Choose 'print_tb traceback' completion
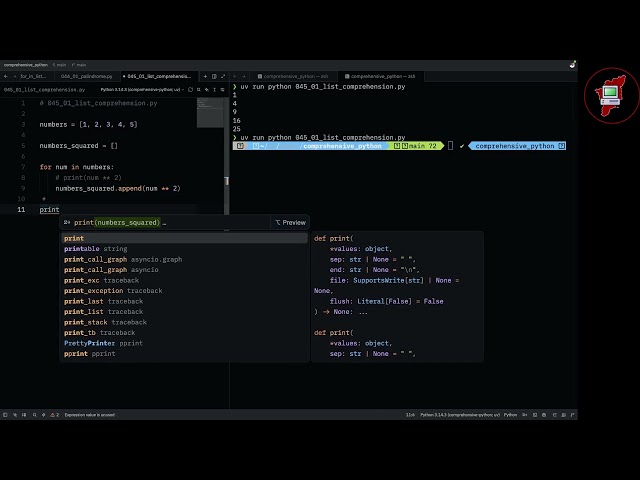The width and height of the screenshot is (640, 480). coord(184,333)
